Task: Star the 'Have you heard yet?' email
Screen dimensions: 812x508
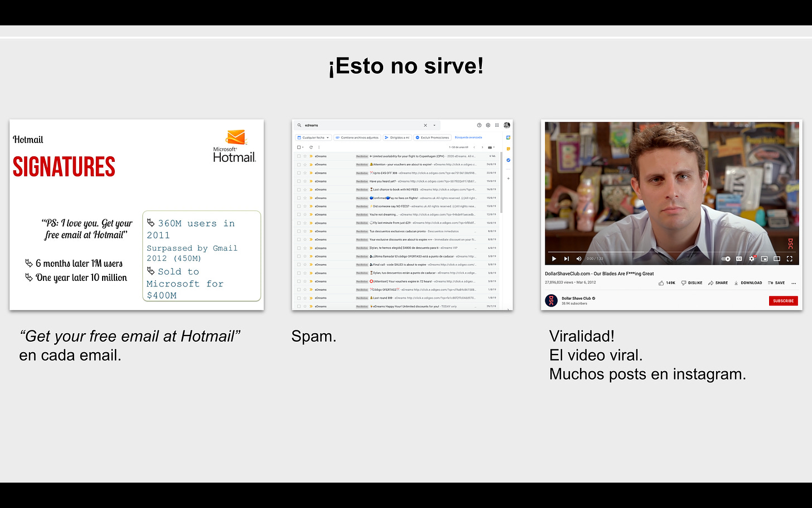Action: 305,181
